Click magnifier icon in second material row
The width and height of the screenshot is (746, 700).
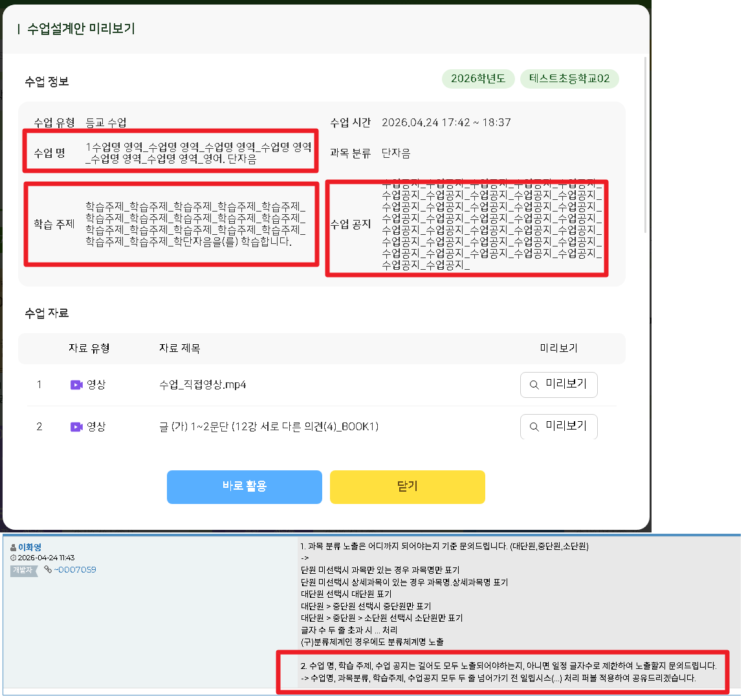coord(534,427)
